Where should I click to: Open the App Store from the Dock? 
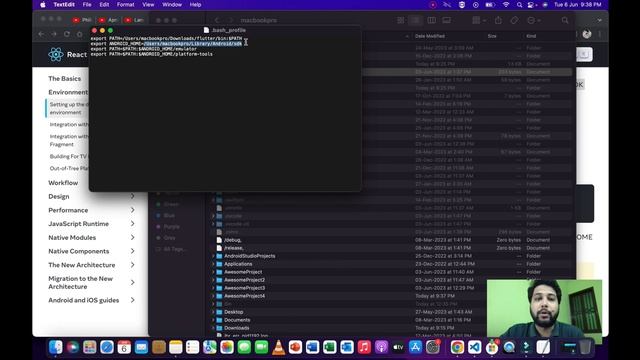[x=416, y=347]
